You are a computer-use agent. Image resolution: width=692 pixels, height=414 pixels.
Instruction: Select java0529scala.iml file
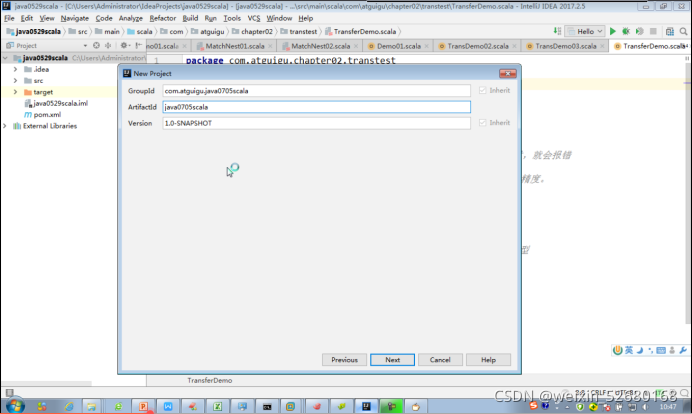coord(60,103)
